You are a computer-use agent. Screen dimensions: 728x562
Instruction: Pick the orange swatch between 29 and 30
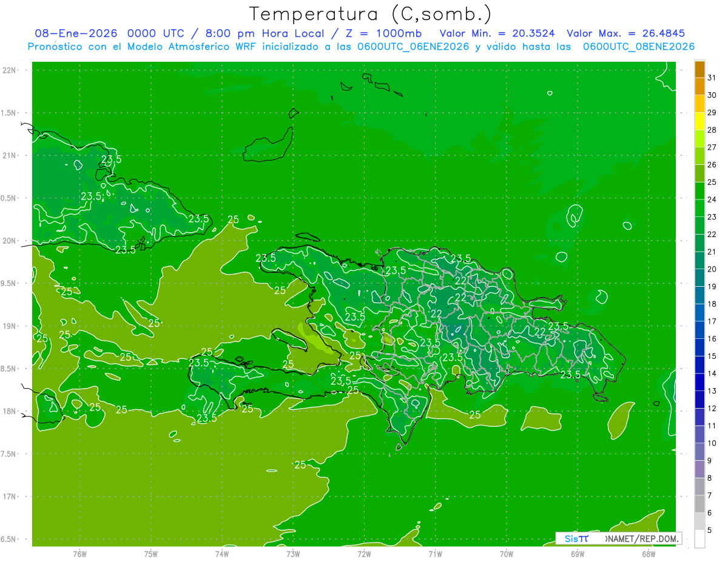(699, 104)
